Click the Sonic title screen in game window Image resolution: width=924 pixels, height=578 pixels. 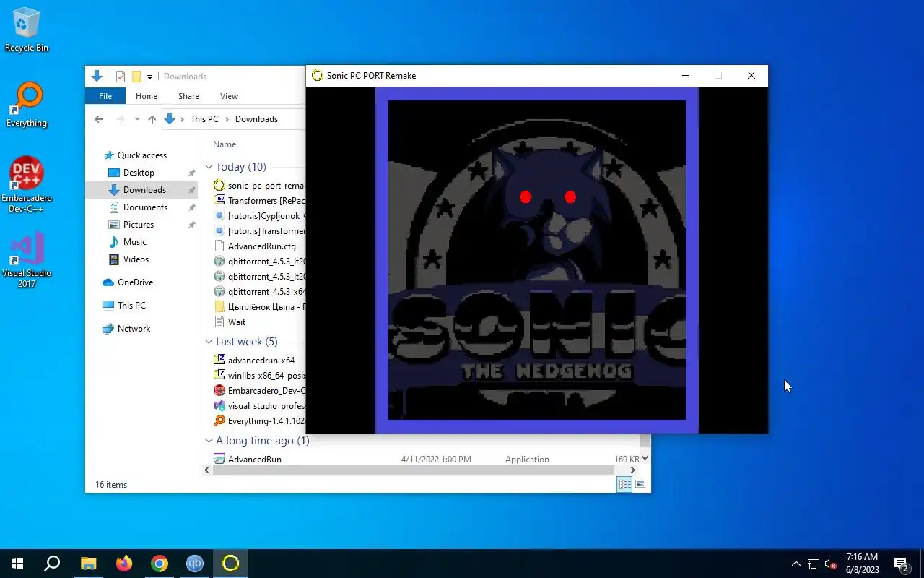pyautogui.click(x=537, y=260)
